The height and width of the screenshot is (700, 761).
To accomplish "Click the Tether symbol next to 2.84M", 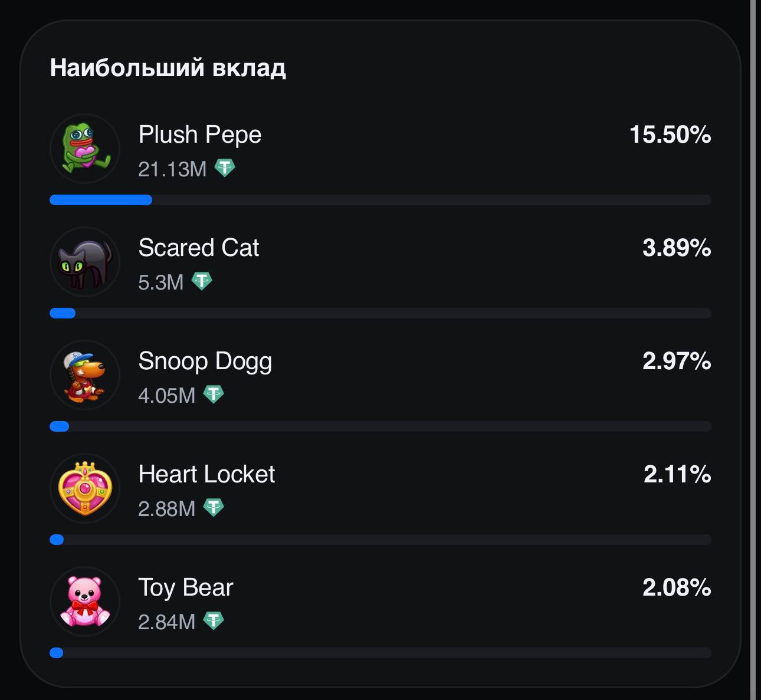I will (214, 621).
